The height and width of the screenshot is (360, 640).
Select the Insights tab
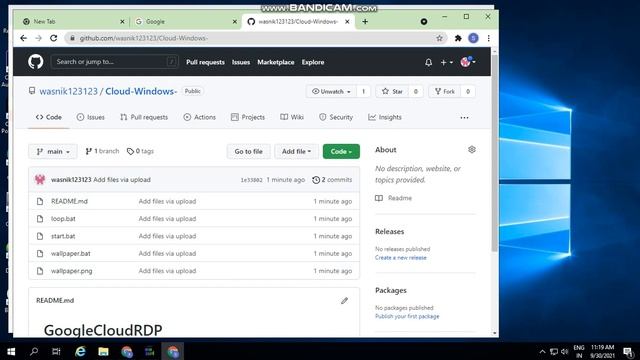pos(385,117)
